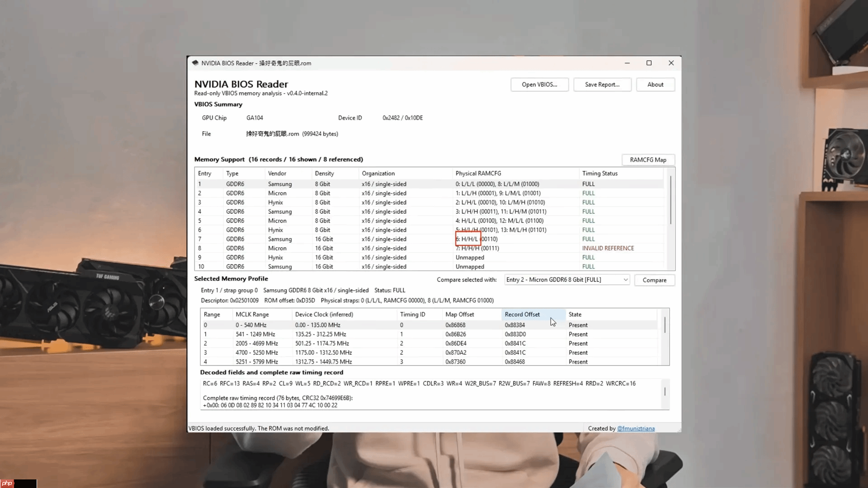Click the INVALID REFERENCE timing status cell

click(x=608, y=249)
